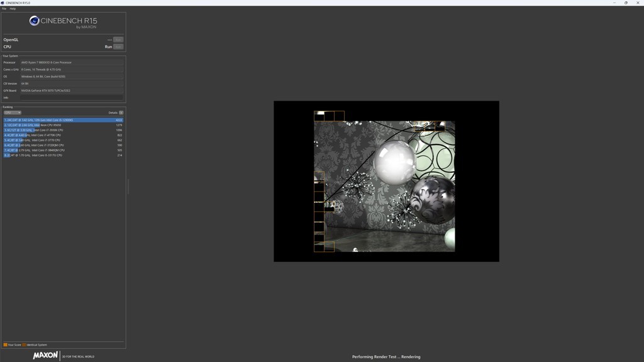Maximize or restore the Cinebench window
Image resolution: width=644 pixels, height=362 pixels.
pyautogui.click(x=626, y=3)
